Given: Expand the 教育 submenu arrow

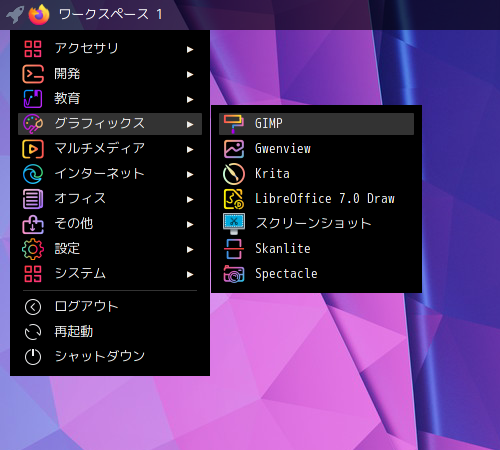Looking at the screenshot, I should tap(190, 99).
